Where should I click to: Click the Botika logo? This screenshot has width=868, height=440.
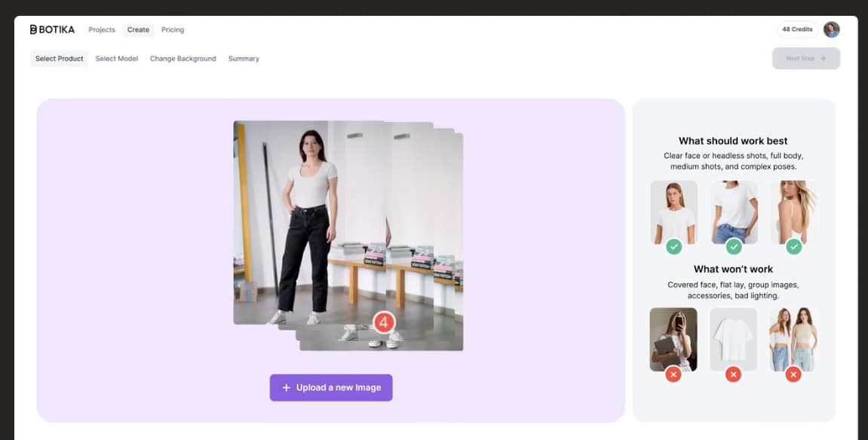52,29
